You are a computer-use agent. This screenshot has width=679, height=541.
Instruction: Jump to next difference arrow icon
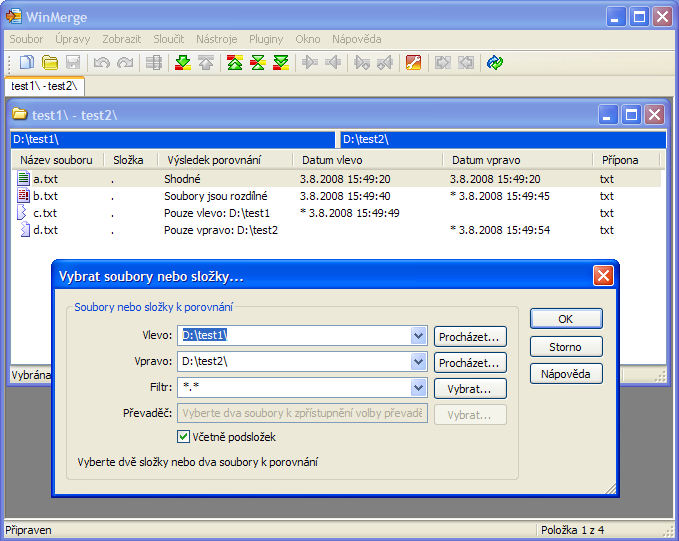pyautogui.click(x=182, y=63)
